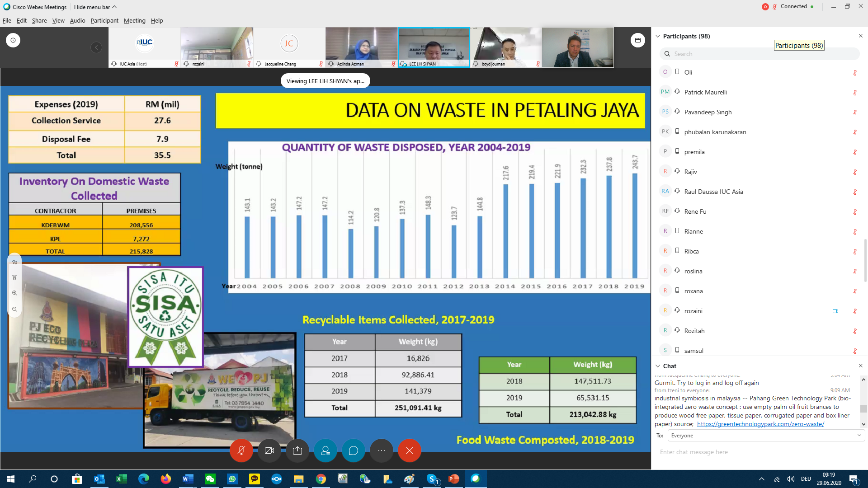Toggle the video camera icon

(269, 450)
